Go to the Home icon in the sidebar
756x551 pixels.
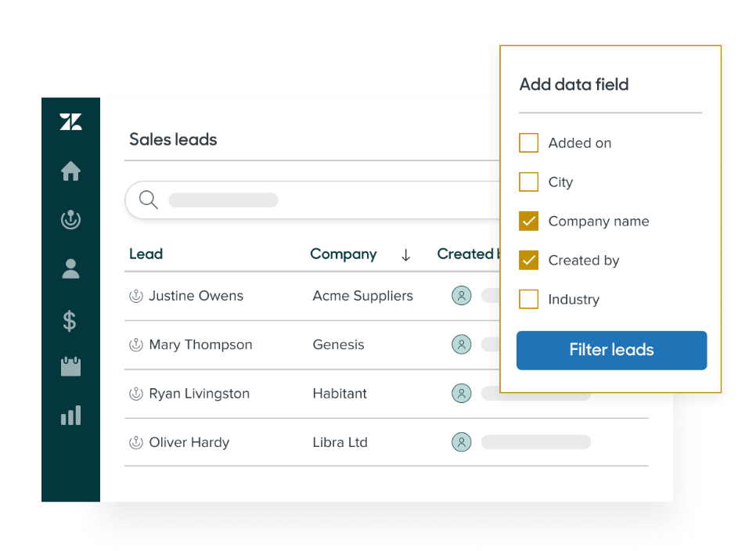pos(70,171)
